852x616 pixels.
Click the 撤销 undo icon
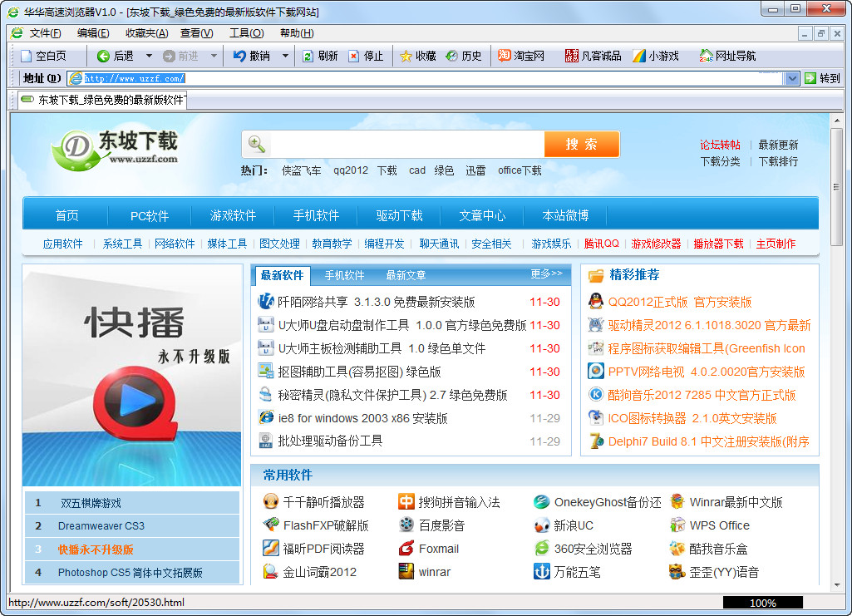pos(239,56)
